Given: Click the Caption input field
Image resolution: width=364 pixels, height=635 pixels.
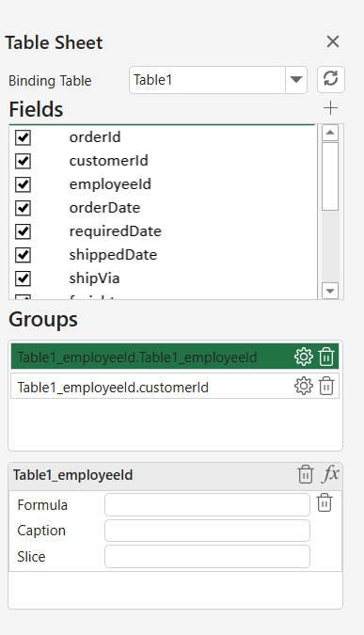Looking at the screenshot, I should 207,531.
